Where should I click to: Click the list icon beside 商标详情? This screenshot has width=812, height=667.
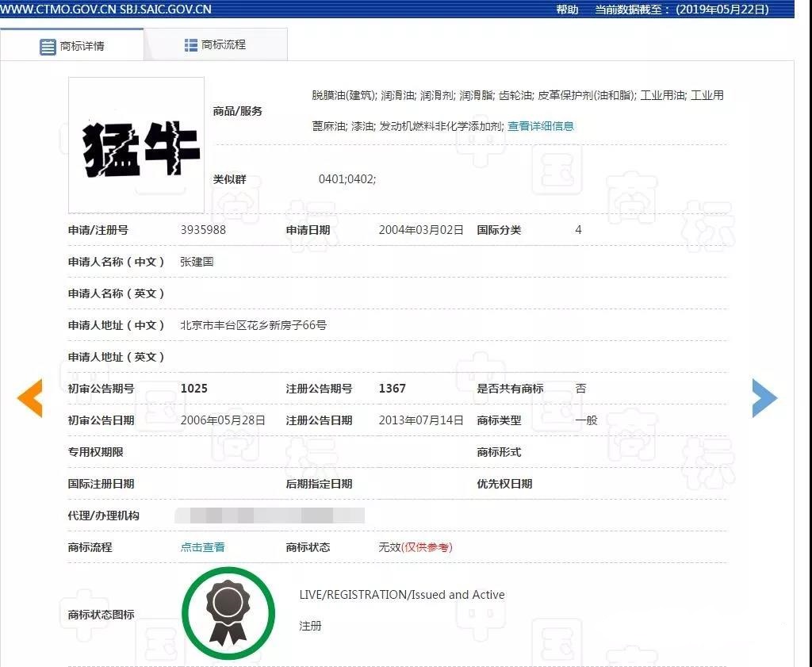[47, 45]
